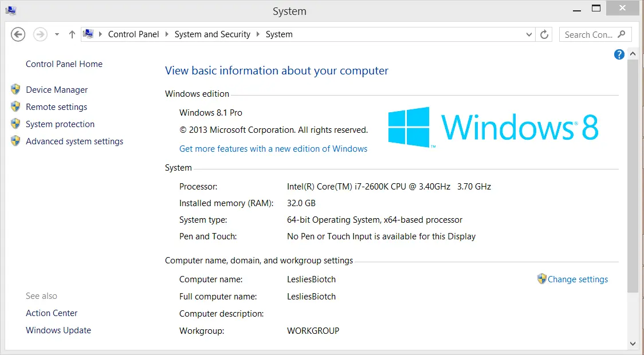Select Control Panel breadcrumb
This screenshot has height=355, width=644.
(x=133, y=34)
